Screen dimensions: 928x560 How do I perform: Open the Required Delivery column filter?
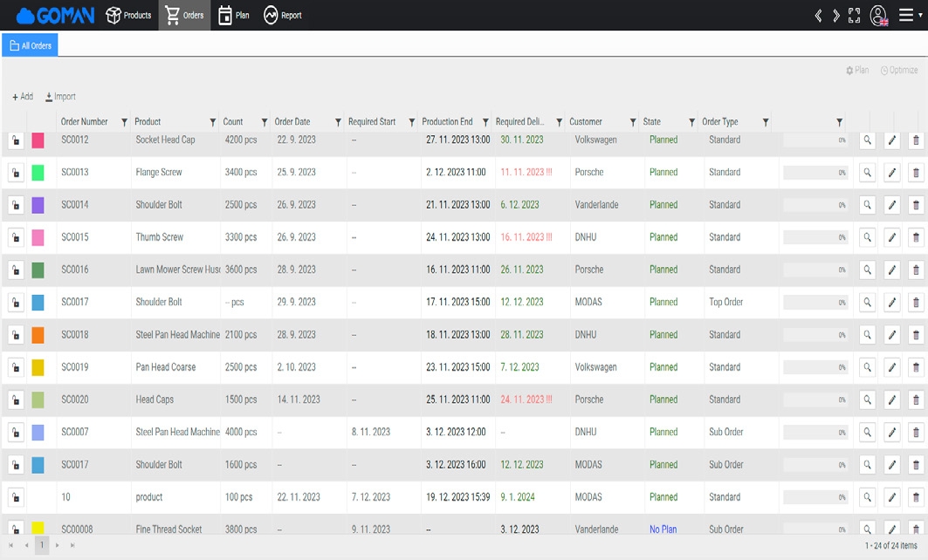pos(559,122)
